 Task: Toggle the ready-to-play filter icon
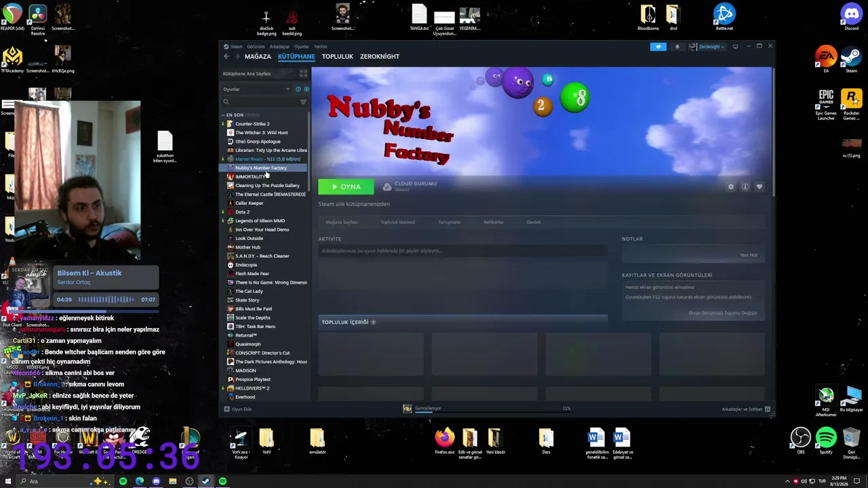pyautogui.click(x=307, y=89)
